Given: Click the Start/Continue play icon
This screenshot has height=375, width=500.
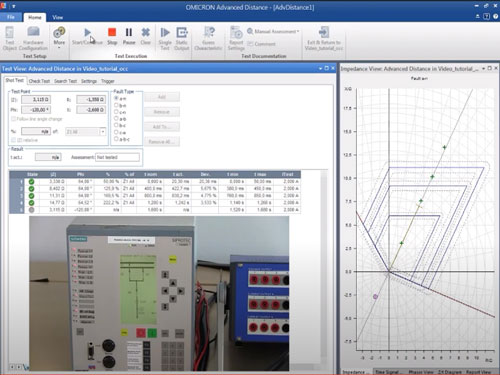Looking at the screenshot, I should click(87, 33).
